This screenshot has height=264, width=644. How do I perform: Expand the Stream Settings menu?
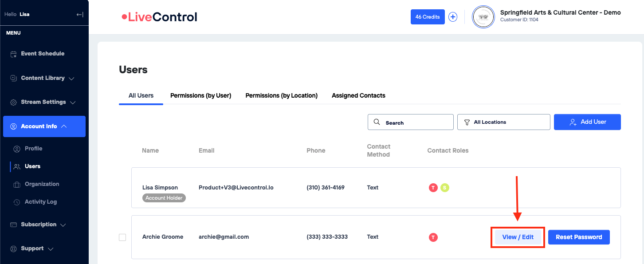click(x=43, y=102)
